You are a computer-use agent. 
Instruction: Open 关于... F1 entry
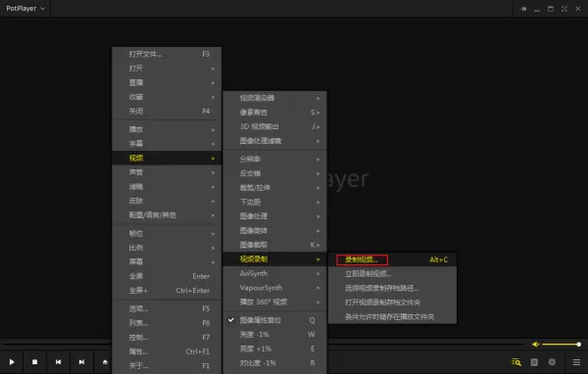click(167, 366)
